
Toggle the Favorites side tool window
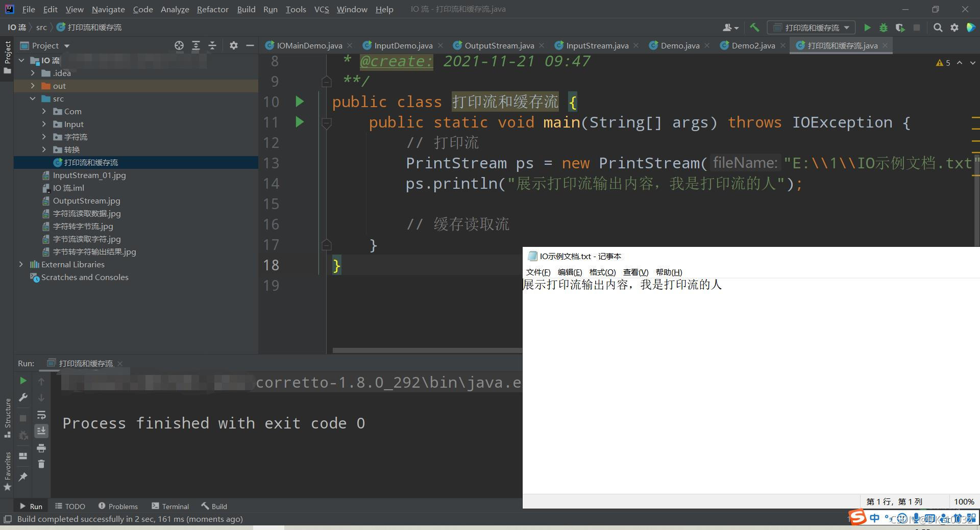click(7, 471)
